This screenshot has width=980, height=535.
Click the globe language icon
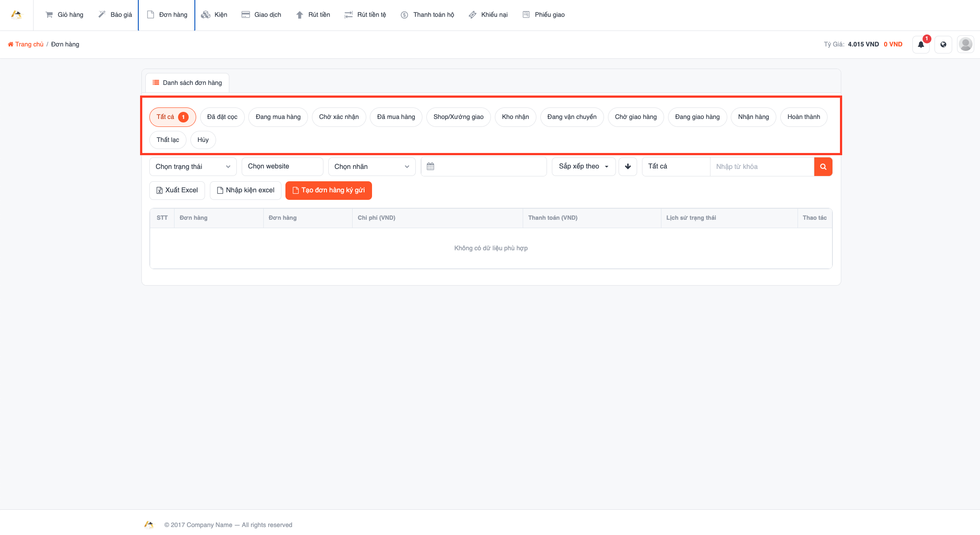point(943,44)
